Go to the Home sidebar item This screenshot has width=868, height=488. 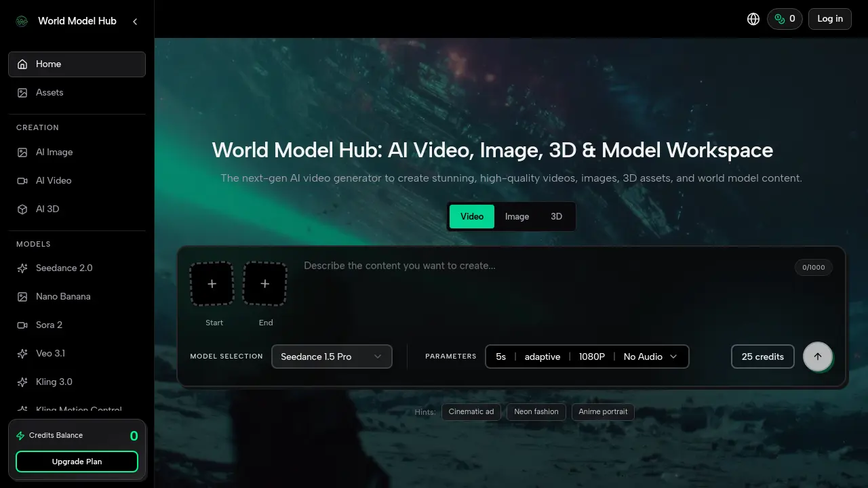coord(77,64)
